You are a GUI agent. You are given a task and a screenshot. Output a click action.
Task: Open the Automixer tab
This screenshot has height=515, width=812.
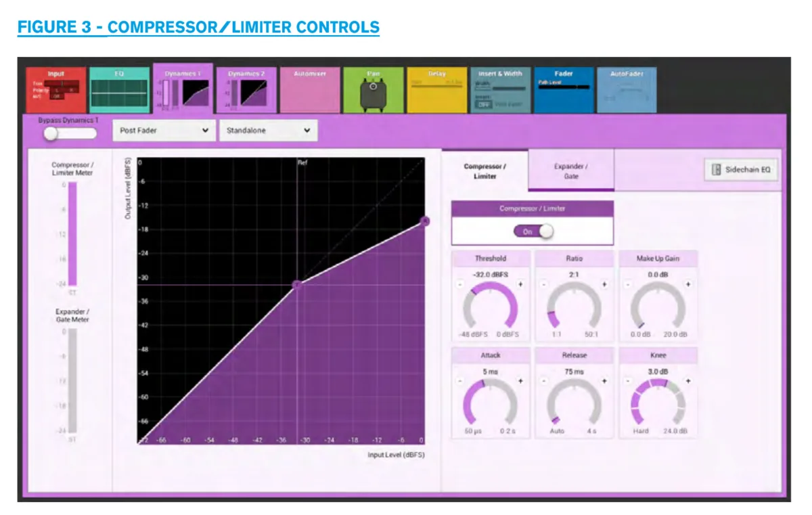click(310, 90)
